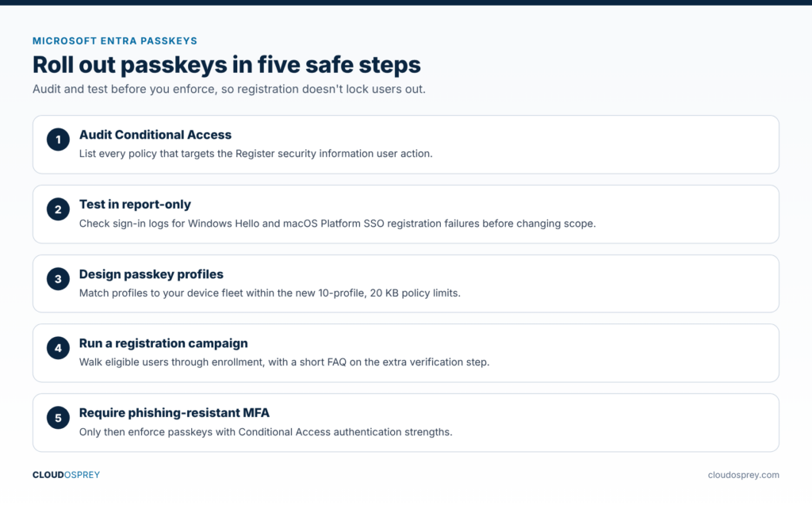This screenshot has height=505, width=812.
Task: Select the Run a registration campaign heading
Action: tap(163, 343)
